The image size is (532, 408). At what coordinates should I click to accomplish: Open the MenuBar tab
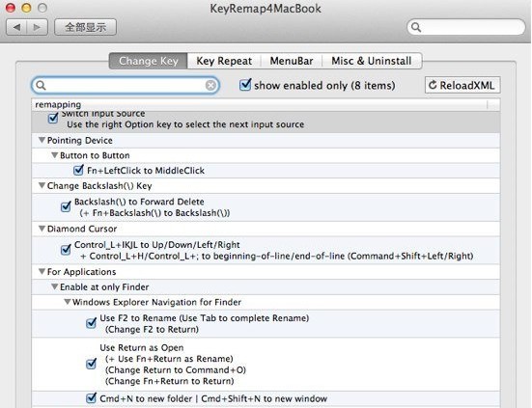click(x=292, y=61)
